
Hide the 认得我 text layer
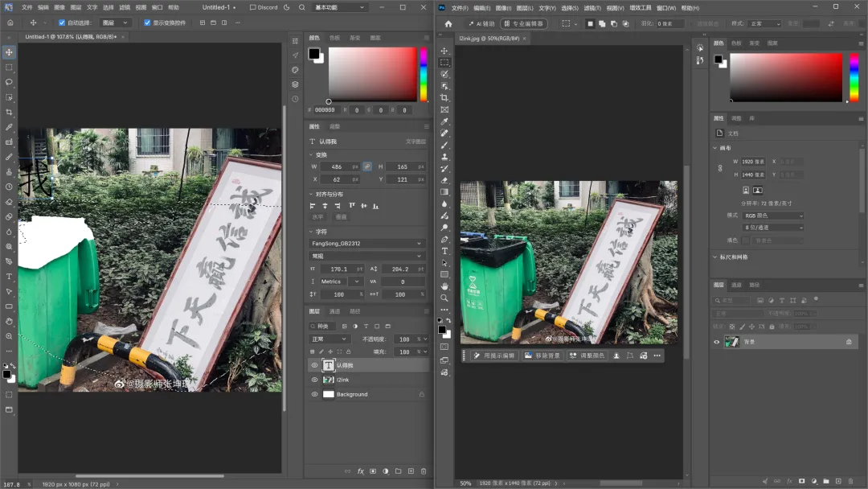pyautogui.click(x=314, y=365)
